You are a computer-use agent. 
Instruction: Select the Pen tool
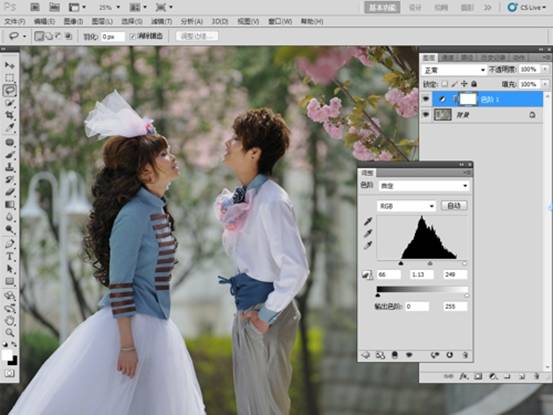coord(10,244)
